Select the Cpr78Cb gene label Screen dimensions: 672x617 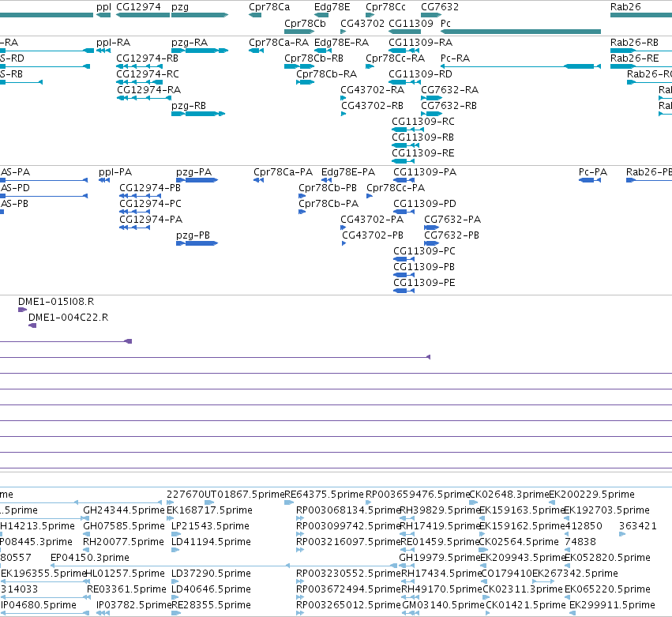(x=305, y=24)
